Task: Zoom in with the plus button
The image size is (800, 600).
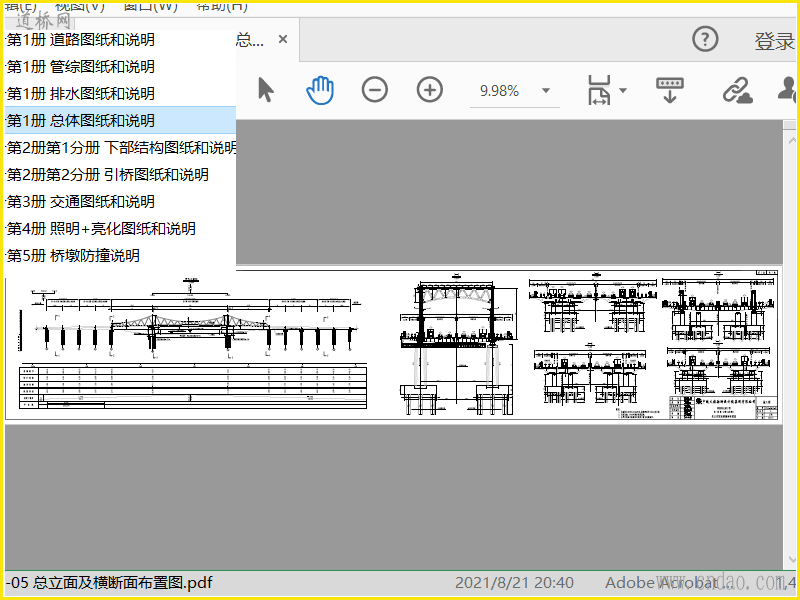Action: point(430,90)
